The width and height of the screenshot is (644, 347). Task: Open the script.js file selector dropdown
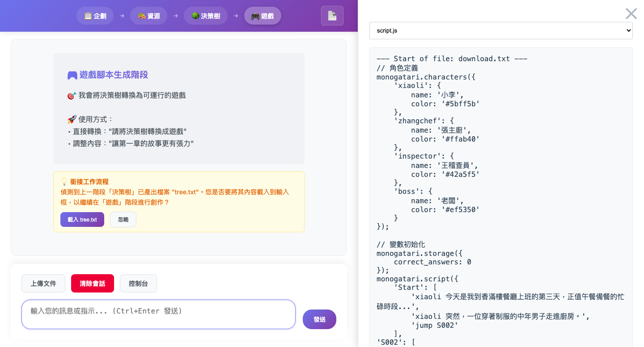point(500,30)
